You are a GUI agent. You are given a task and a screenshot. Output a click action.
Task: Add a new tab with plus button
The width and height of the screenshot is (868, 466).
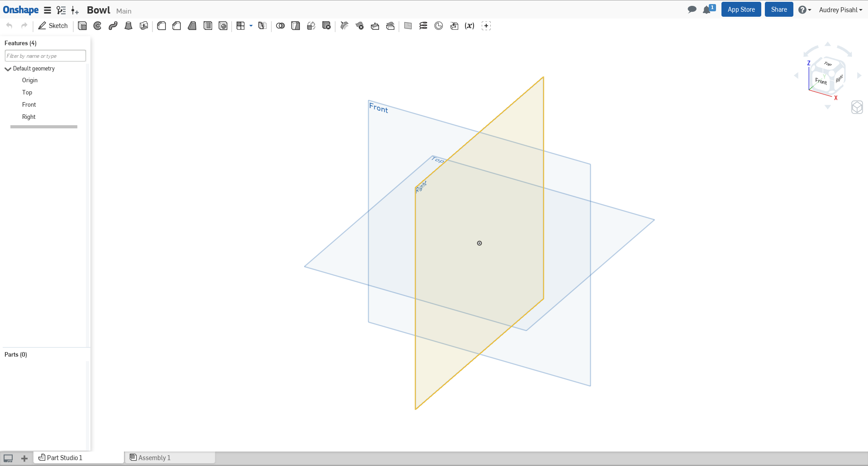click(x=24, y=458)
